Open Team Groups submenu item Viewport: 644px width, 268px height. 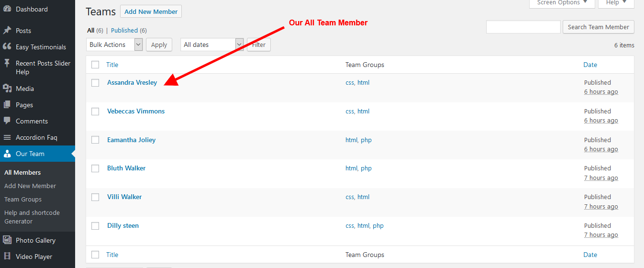(x=23, y=199)
